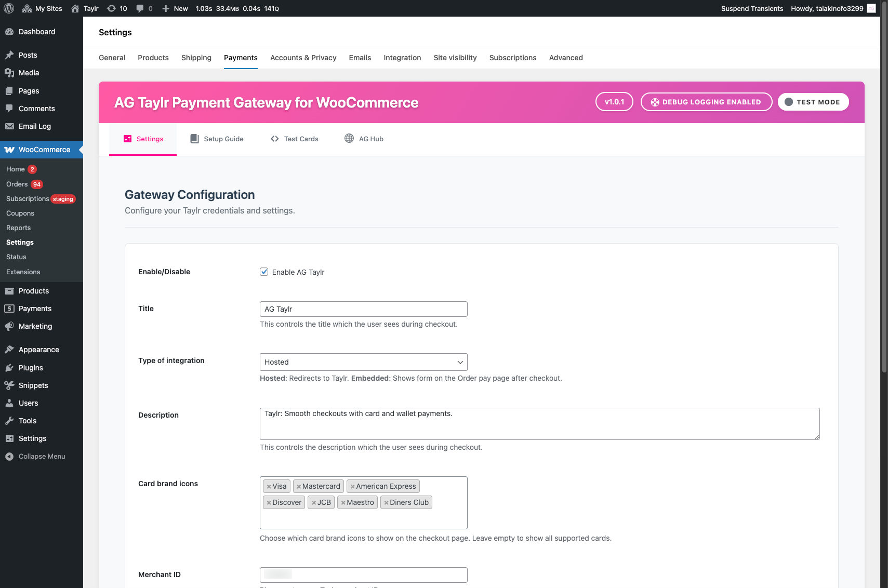Click the Taylr home icon

75,8
